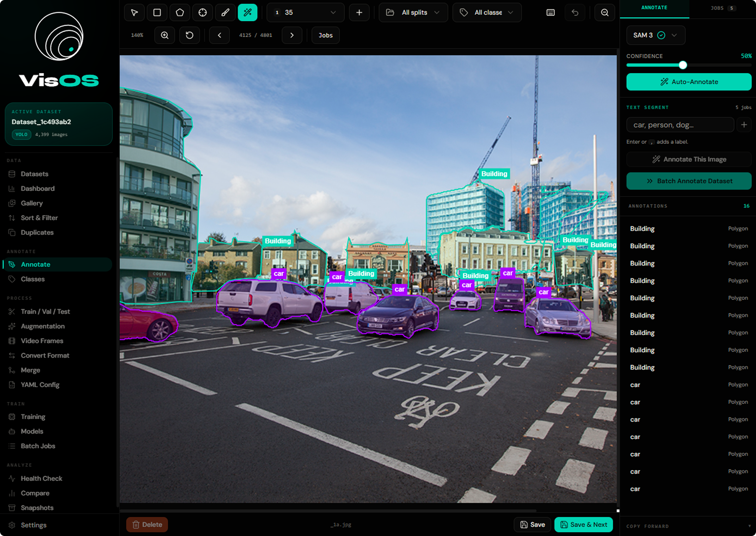Activate the point annotation tool

click(203, 12)
